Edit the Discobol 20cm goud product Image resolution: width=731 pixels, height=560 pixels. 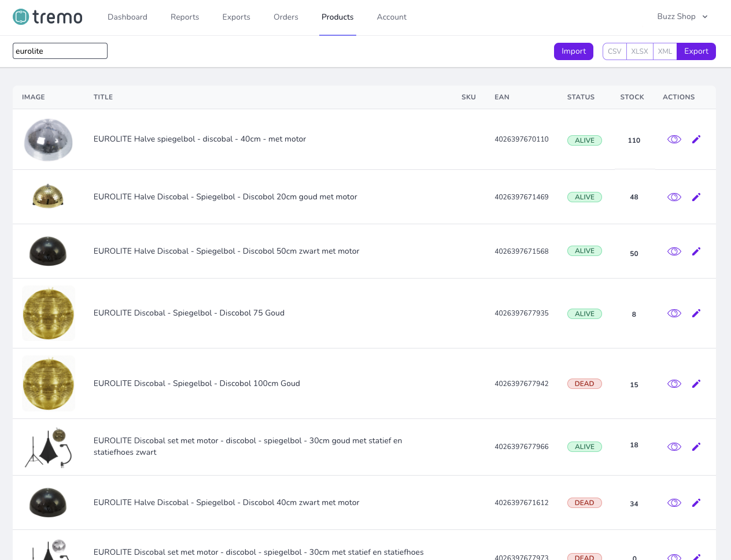pyautogui.click(x=696, y=197)
